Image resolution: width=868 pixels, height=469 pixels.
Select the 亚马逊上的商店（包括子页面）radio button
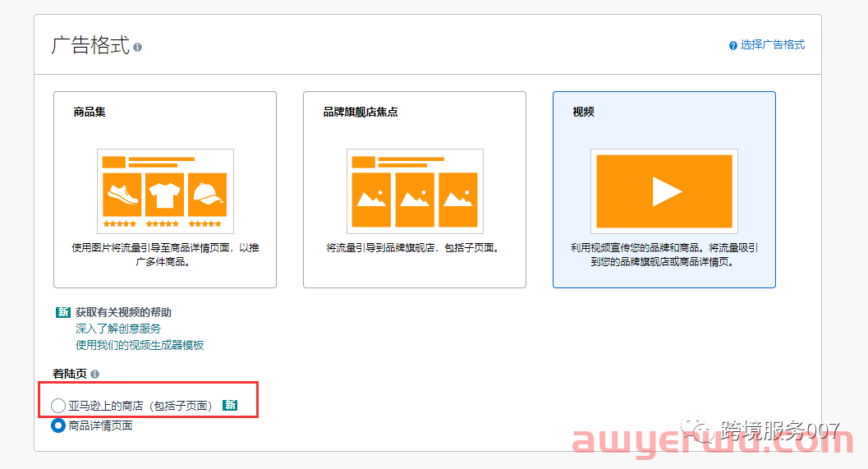58,406
